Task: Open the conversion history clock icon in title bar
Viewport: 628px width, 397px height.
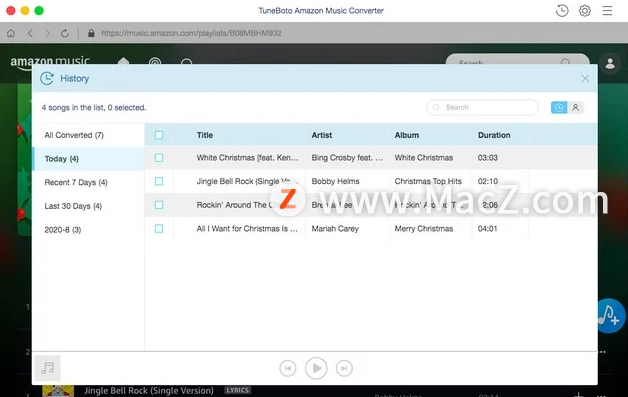Action: (562, 11)
